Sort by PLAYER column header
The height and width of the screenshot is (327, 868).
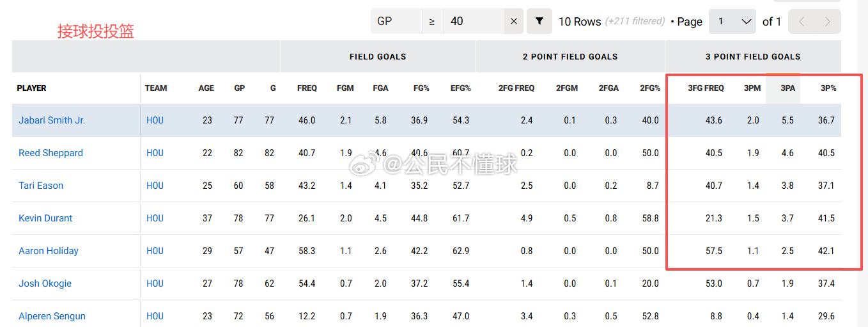point(31,88)
